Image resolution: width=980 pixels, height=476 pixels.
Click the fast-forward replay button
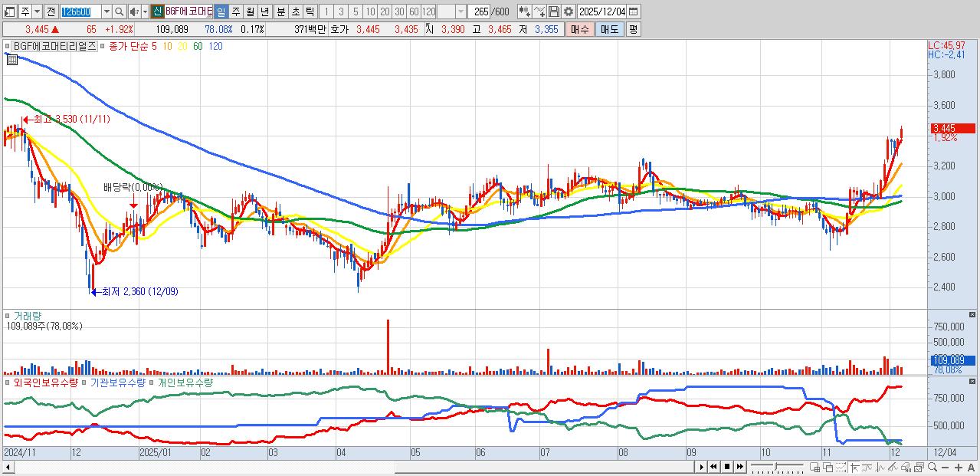click(740, 467)
